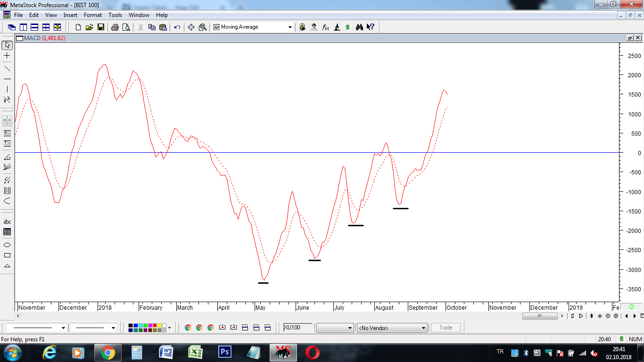This screenshot has width=644, height=362.
Task: Click the scroll left arrow under chart
Action: tap(18, 316)
